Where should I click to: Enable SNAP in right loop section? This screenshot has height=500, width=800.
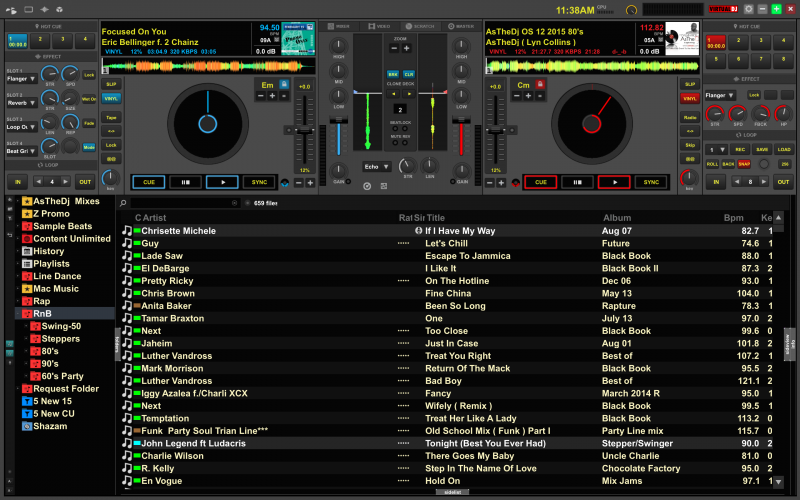tap(746, 163)
